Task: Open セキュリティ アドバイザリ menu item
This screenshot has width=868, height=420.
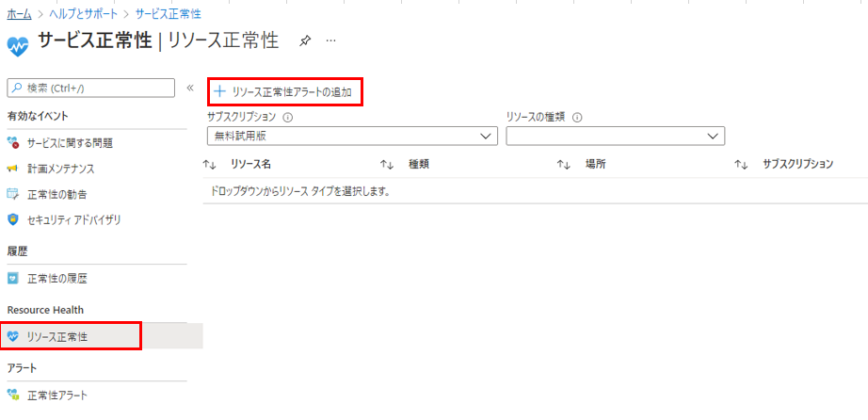Action: [x=74, y=219]
